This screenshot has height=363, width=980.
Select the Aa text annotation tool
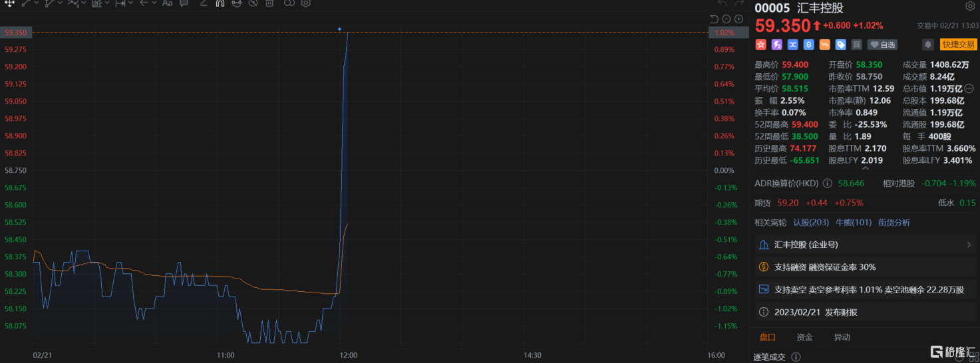(168, 3)
